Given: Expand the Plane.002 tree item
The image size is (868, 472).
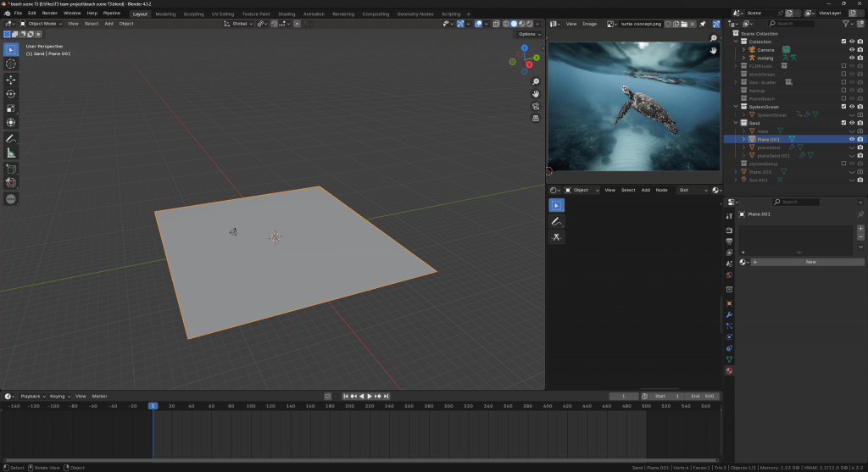Looking at the screenshot, I should [737, 172].
